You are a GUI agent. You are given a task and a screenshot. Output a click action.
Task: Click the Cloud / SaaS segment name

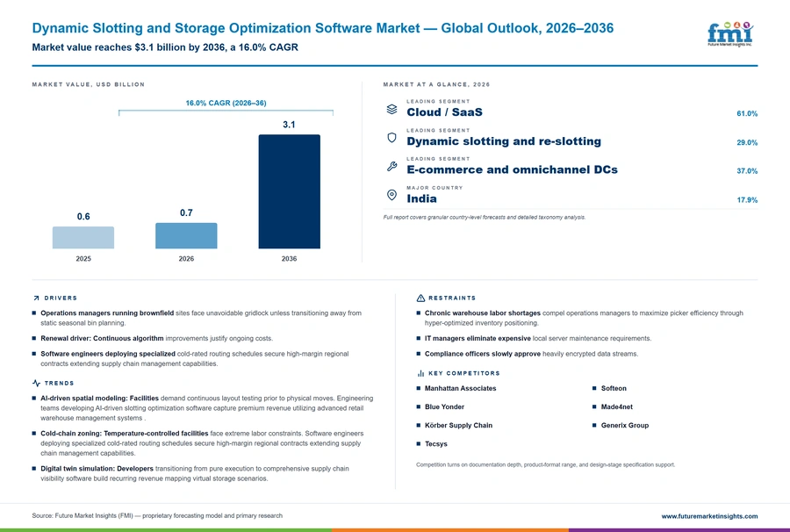pyautogui.click(x=444, y=112)
